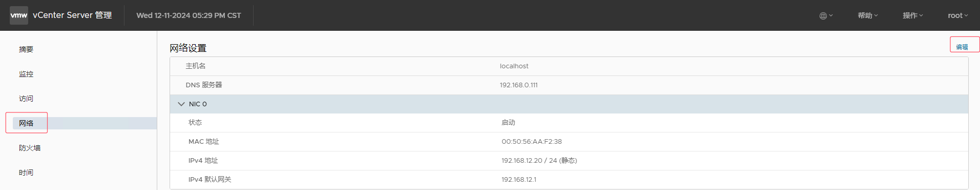This screenshot has width=980, height=190.
Task: Open the globe language selector
Action: pyautogui.click(x=826, y=15)
